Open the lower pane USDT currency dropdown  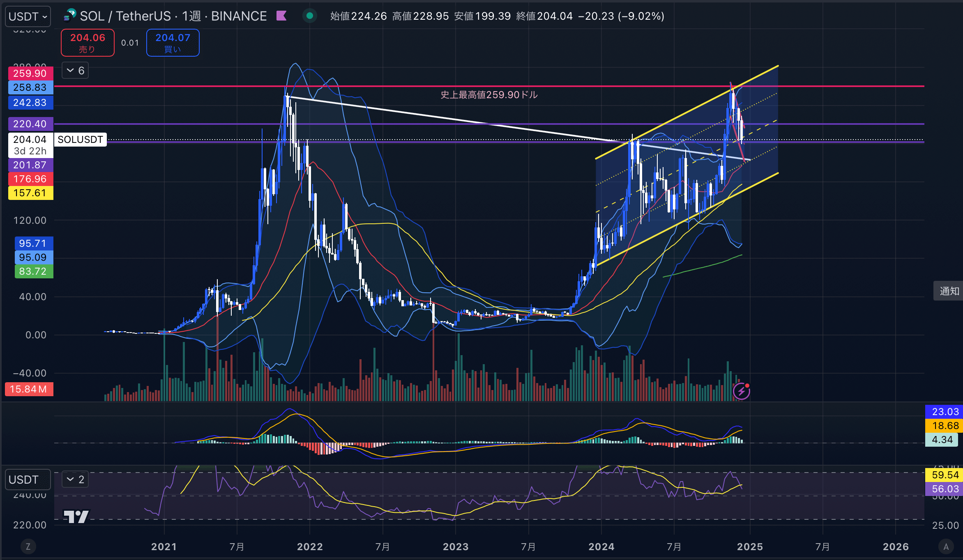28,480
